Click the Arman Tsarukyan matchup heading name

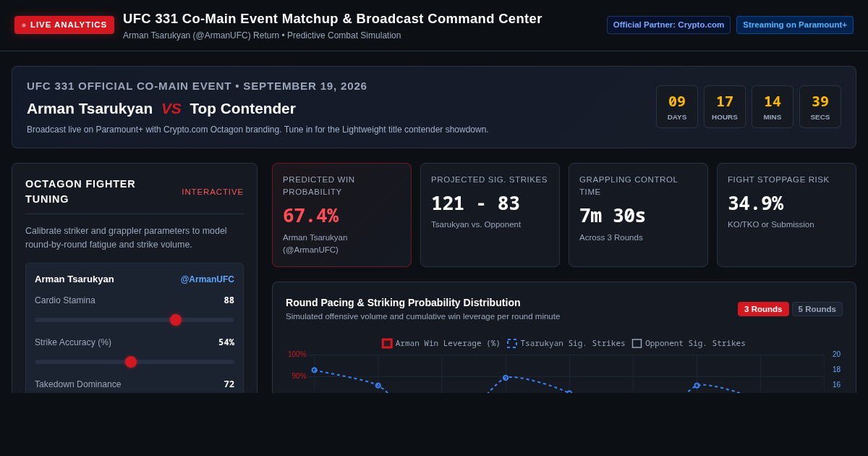(90, 109)
